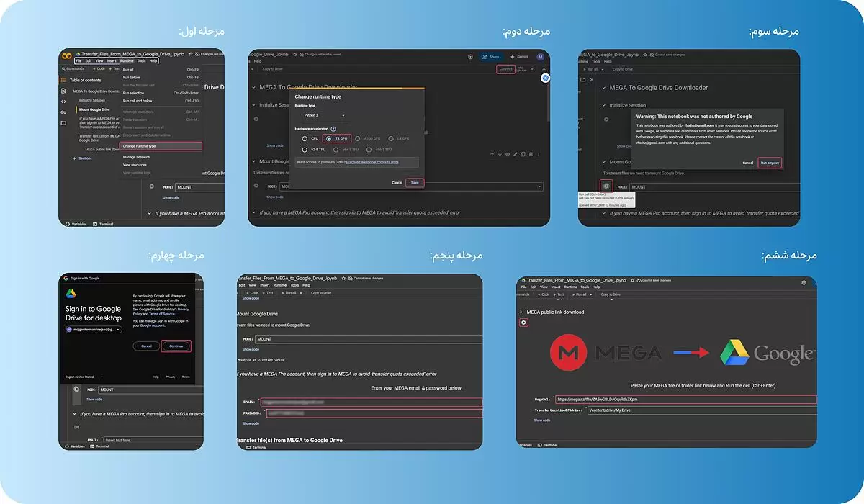This screenshot has width=864, height=504.
Task: Open Connect options arrow in step two
Action: coord(533,69)
